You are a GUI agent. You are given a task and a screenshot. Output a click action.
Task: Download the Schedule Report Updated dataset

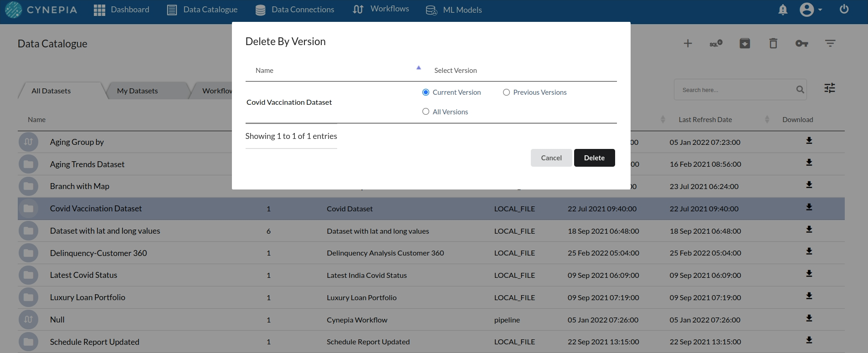coord(809,340)
